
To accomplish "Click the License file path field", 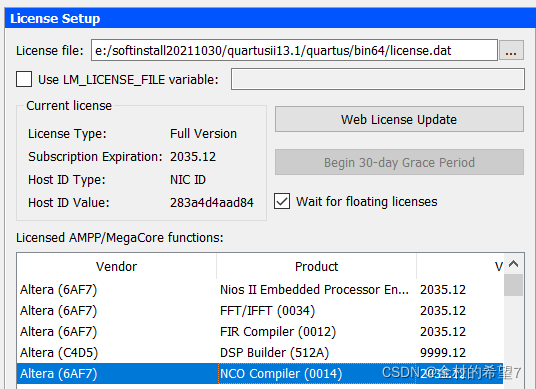I will [294, 50].
